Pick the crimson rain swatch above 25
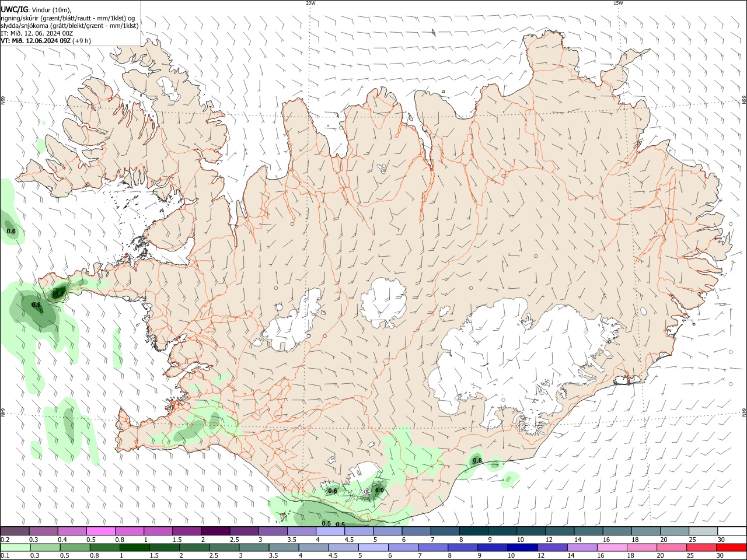The width and height of the screenshot is (747, 560). point(701,547)
